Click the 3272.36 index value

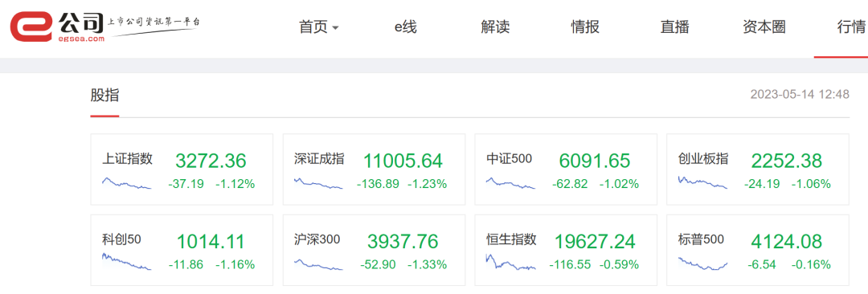click(x=211, y=161)
